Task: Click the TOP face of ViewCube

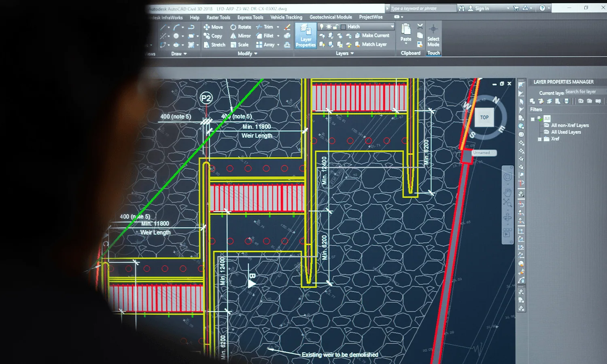Action: 484,118
